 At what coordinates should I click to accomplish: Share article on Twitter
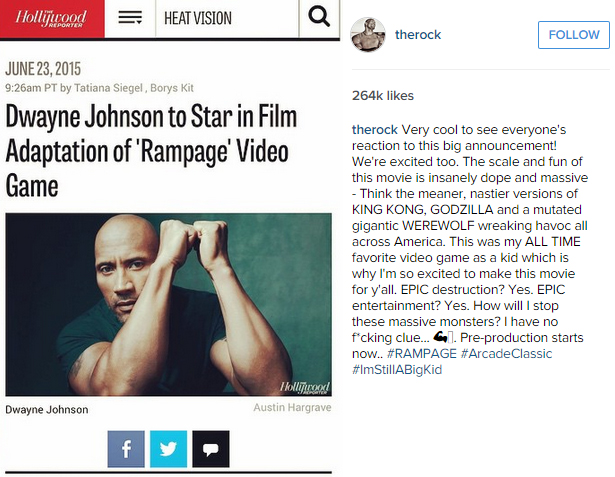(x=169, y=449)
